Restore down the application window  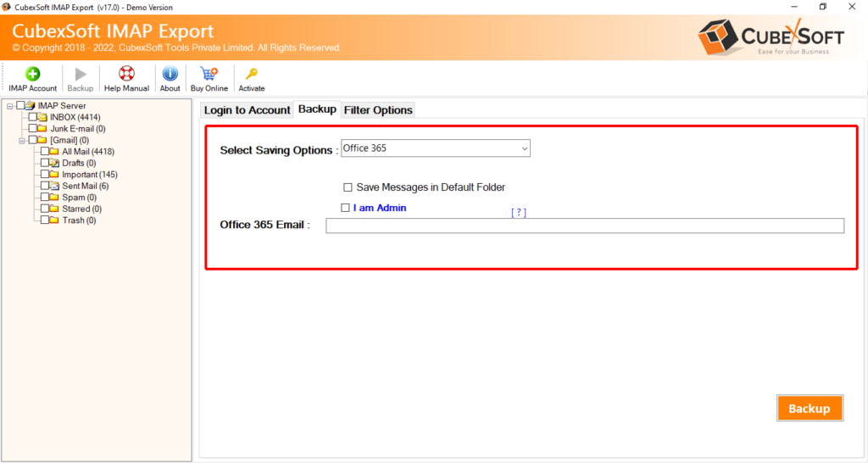[x=823, y=7]
